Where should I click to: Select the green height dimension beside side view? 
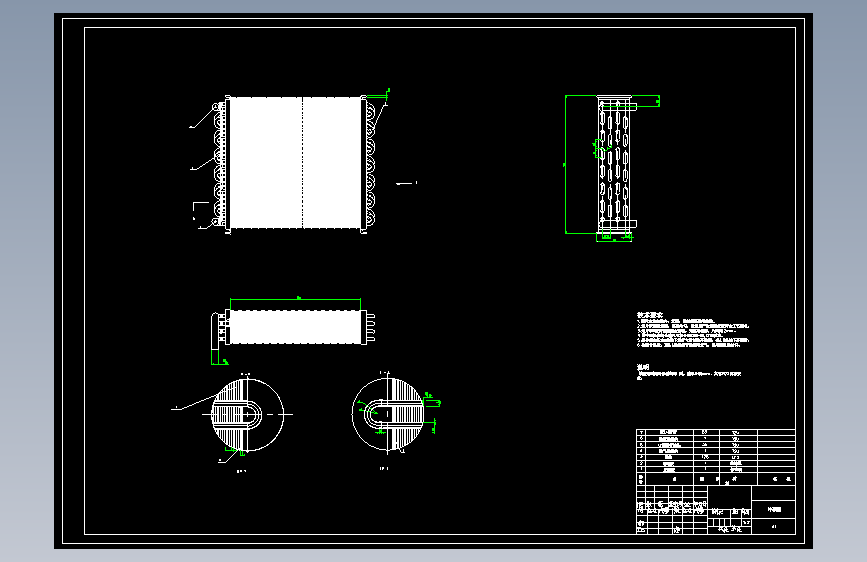point(566,164)
